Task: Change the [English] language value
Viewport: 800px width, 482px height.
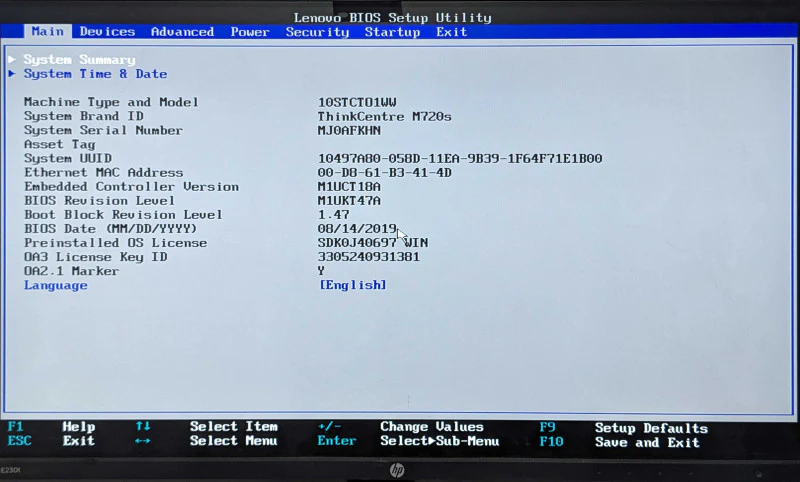Action: click(353, 285)
